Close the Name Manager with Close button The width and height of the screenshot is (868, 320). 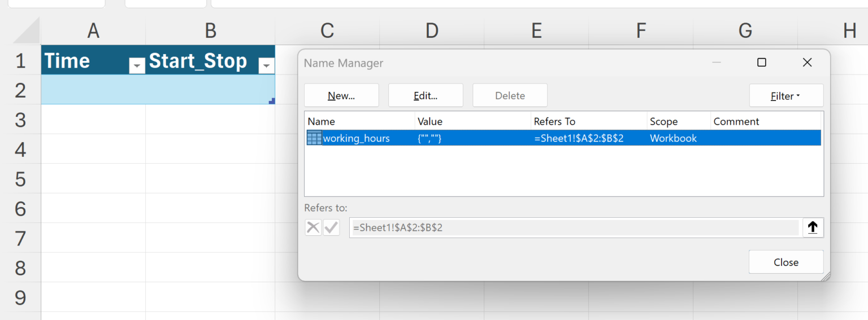coord(786,262)
